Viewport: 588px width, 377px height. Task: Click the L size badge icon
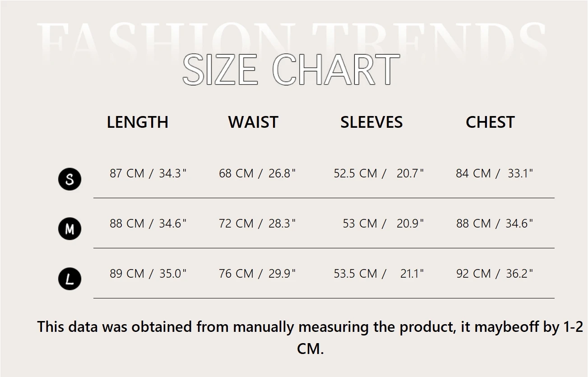69,279
